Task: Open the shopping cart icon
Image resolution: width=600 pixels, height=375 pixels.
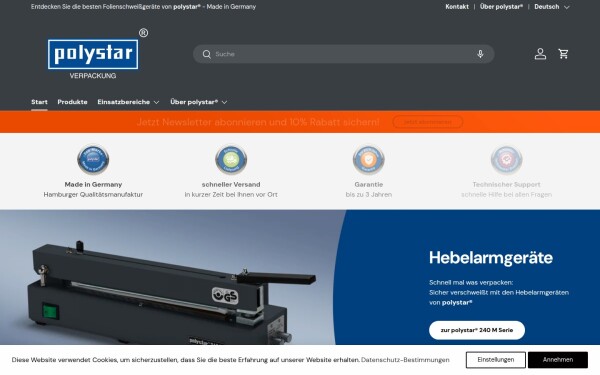Action: [563, 54]
